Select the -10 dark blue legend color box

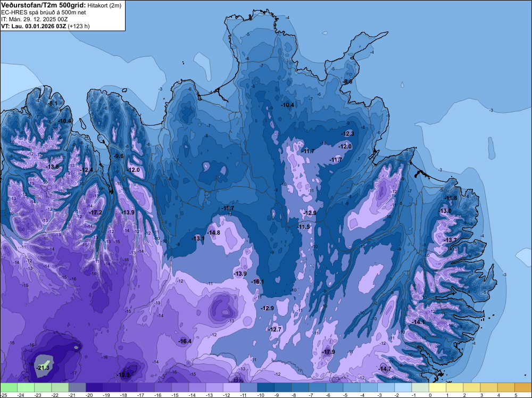266,387
